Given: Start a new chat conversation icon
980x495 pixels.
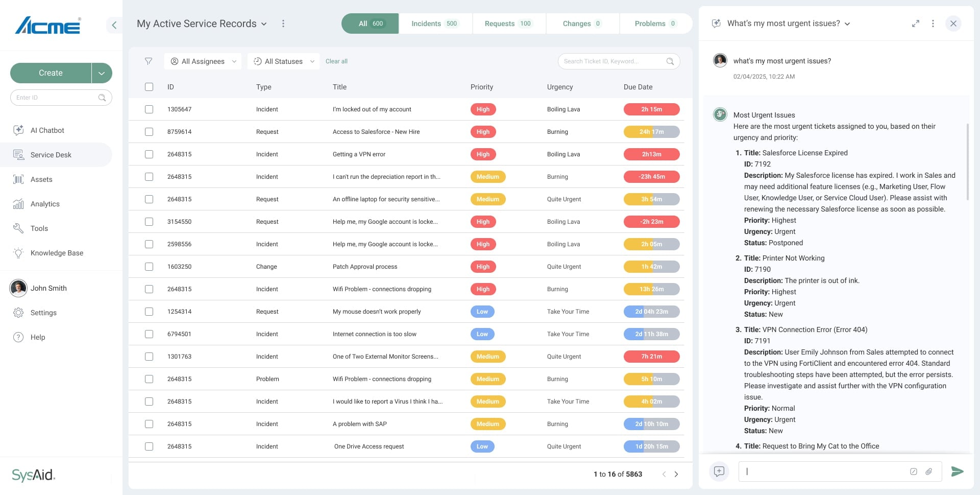Looking at the screenshot, I should pyautogui.click(x=719, y=472).
